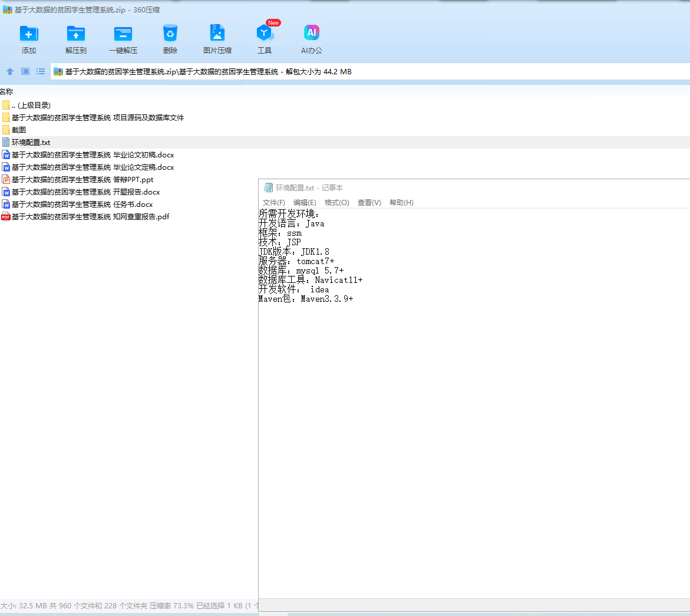This screenshot has height=616, width=690.
Task: Click the Word icon of 任务书.docx
Action: click(6, 205)
